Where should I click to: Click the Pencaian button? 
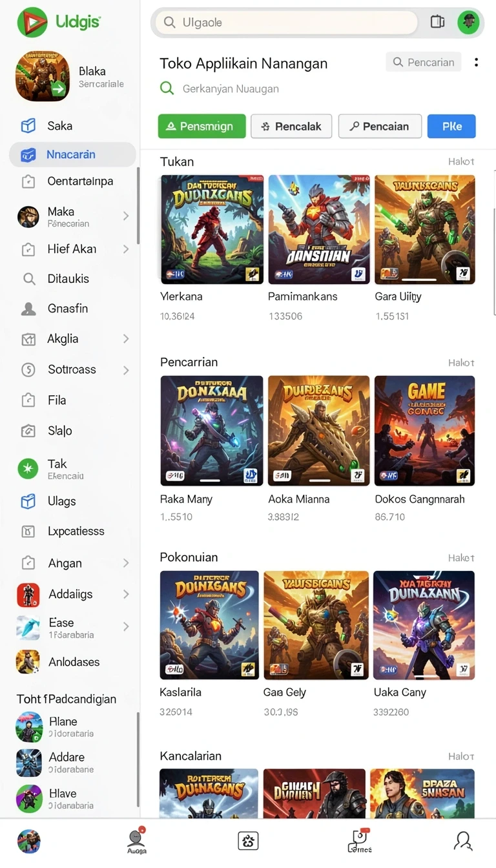click(380, 127)
